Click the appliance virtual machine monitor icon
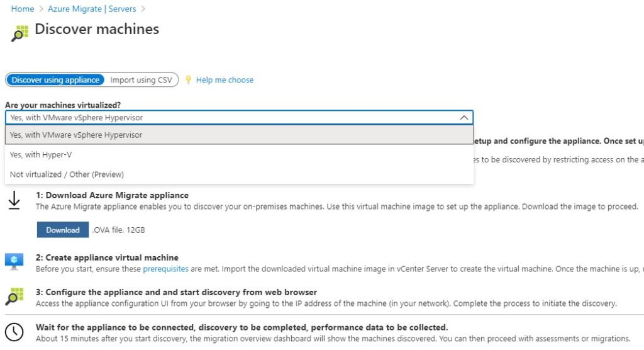This screenshot has width=644, height=350. 14,262
